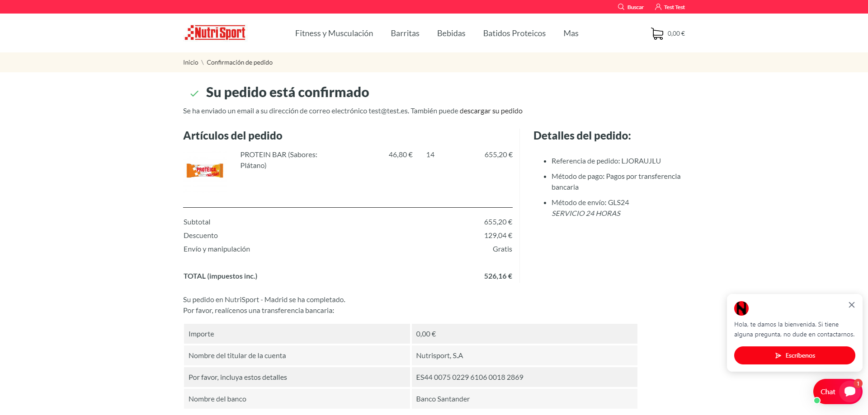The image size is (868, 415).
Task: Open the shopping cart icon
Action: pyautogui.click(x=657, y=33)
